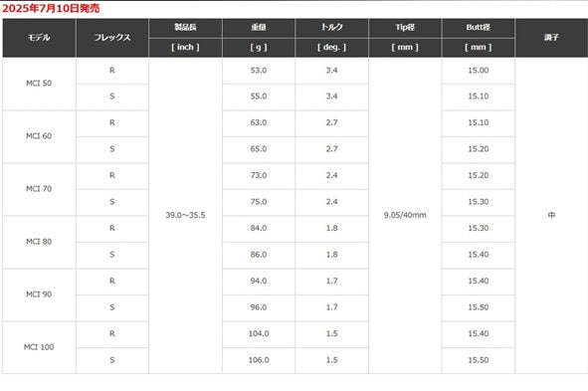Viewport: 588px width, 391px height.
Task: Click the 106.0 weight value
Action: coord(259,360)
